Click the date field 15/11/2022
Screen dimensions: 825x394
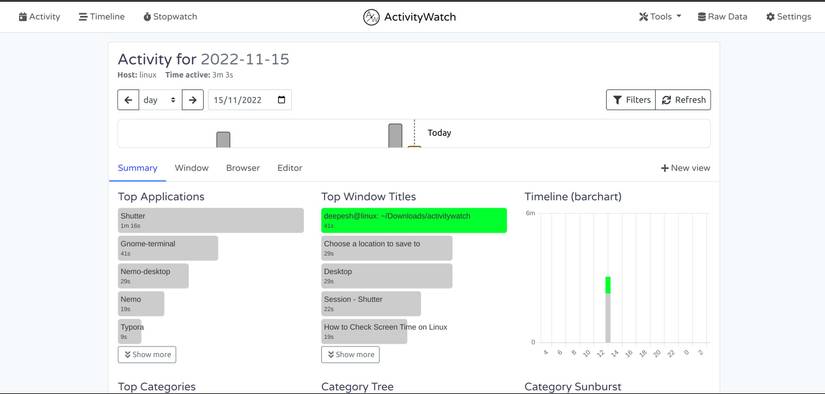click(x=249, y=100)
